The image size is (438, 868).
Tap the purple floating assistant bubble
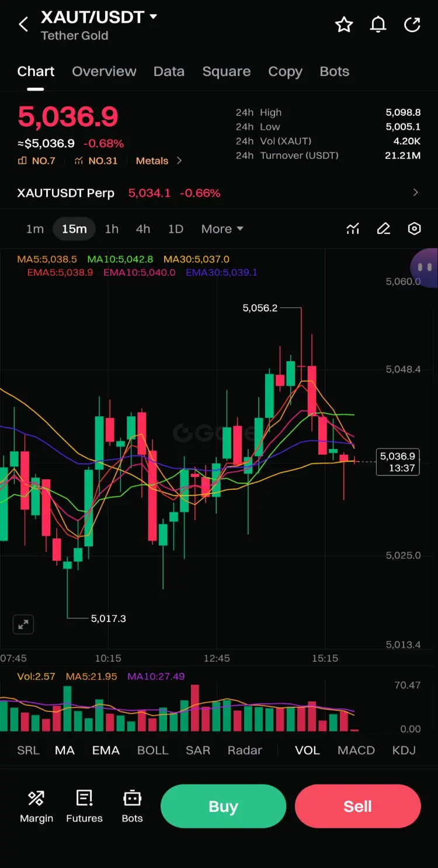[425, 268]
